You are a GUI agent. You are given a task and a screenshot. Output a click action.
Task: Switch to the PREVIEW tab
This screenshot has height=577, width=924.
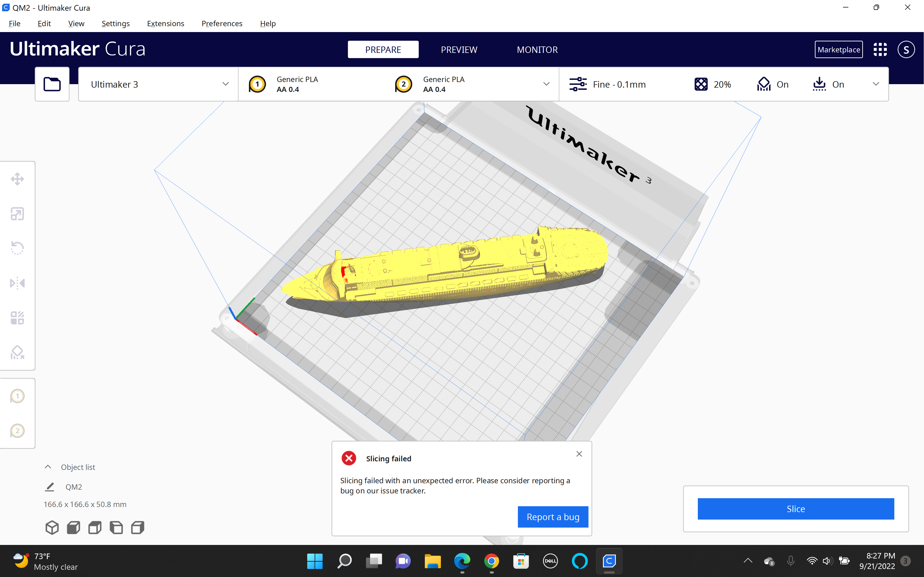[x=459, y=49]
